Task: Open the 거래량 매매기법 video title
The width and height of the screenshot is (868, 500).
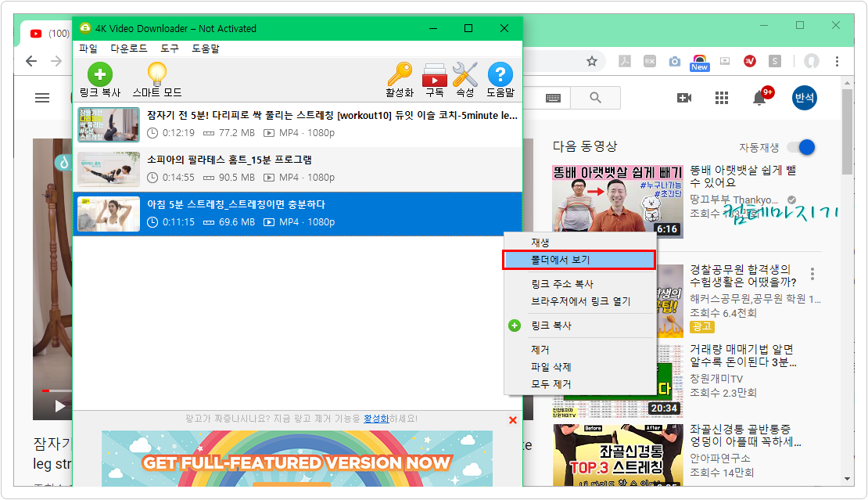Action: tap(743, 355)
